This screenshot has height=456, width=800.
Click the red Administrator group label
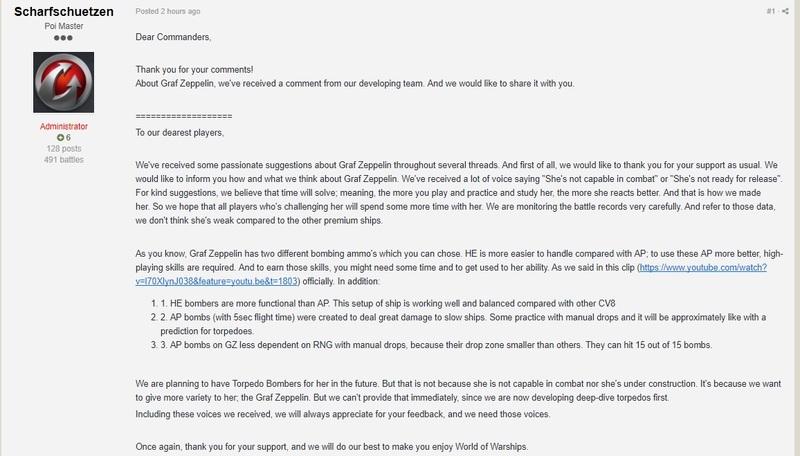click(x=62, y=126)
